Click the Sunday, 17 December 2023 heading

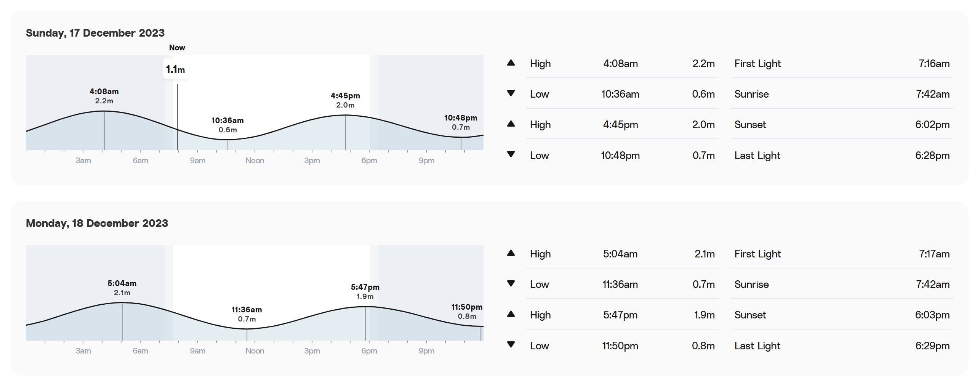(x=95, y=33)
